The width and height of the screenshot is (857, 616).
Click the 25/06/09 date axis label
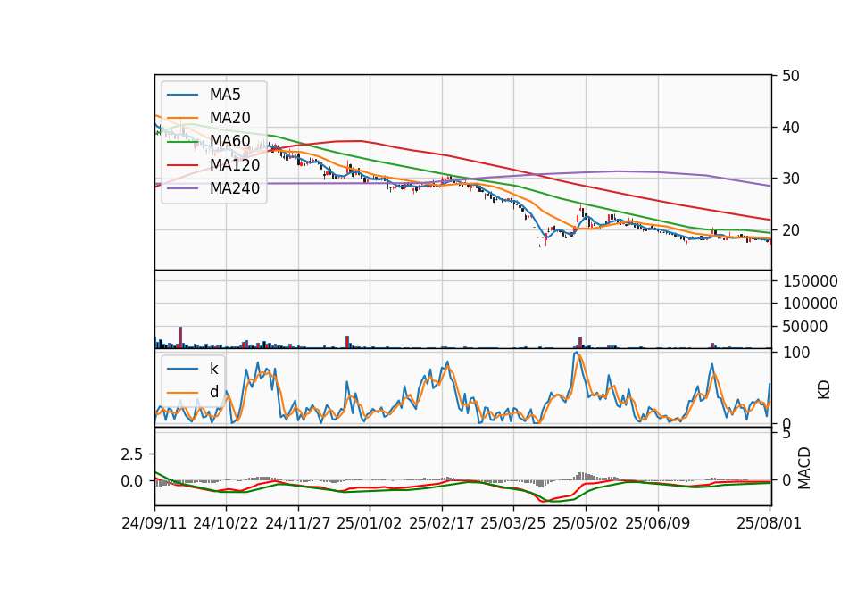[658, 523]
